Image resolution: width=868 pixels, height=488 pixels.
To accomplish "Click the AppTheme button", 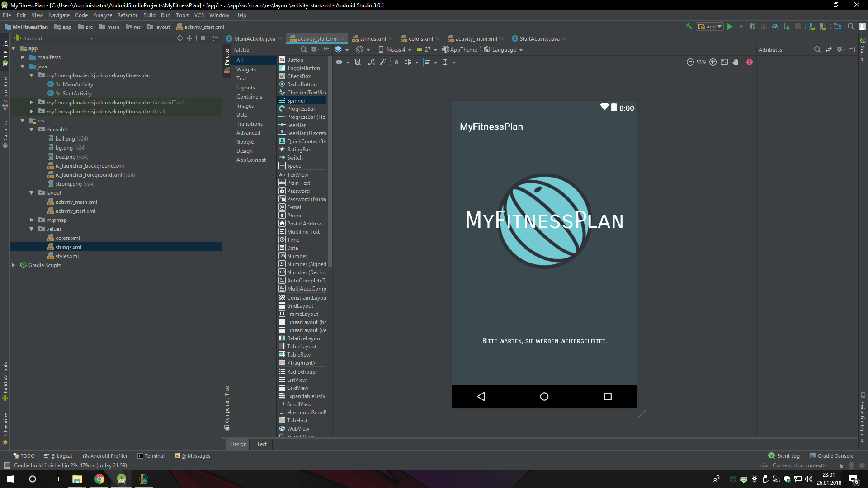I will [460, 50].
